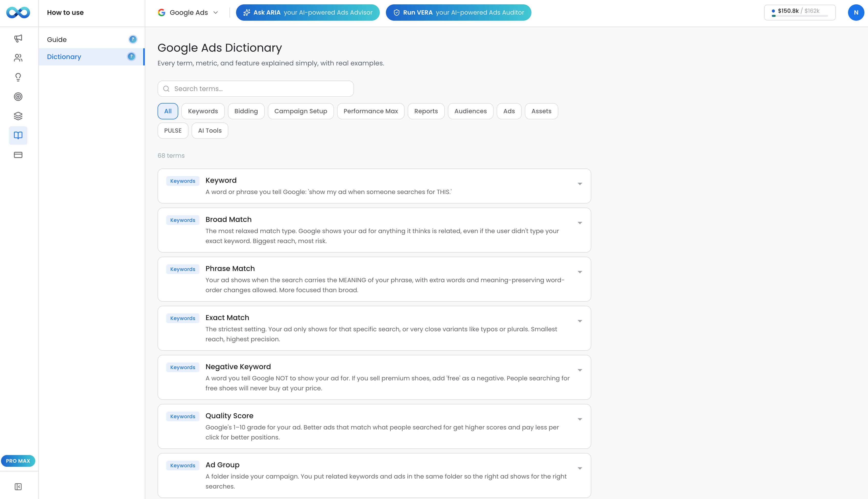Filter by PULSE category
The width and height of the screenshot is (868, 499).
pyautogui.click(x=173, y=131)
